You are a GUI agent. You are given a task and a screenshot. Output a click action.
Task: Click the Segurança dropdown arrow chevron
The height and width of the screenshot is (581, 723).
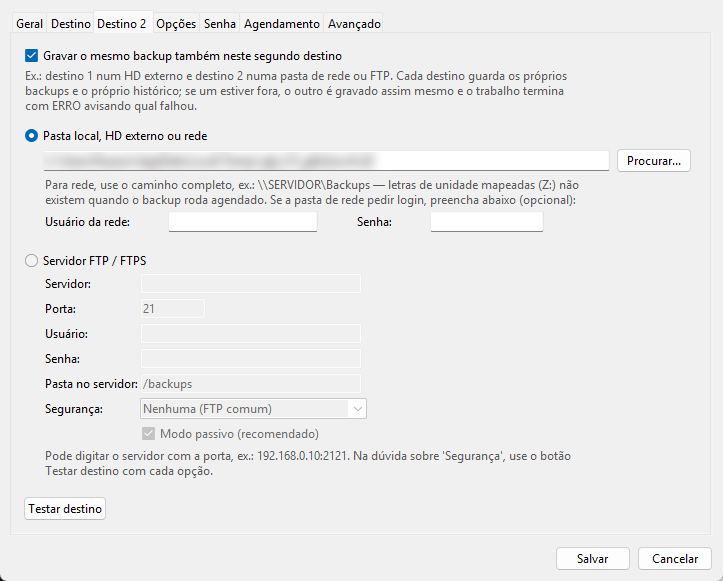[x=357, y=409]
